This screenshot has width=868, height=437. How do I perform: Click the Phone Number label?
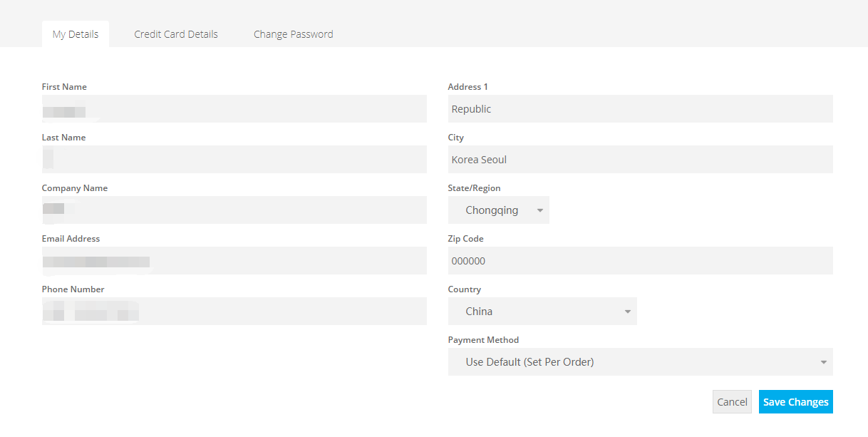[73, 289]
